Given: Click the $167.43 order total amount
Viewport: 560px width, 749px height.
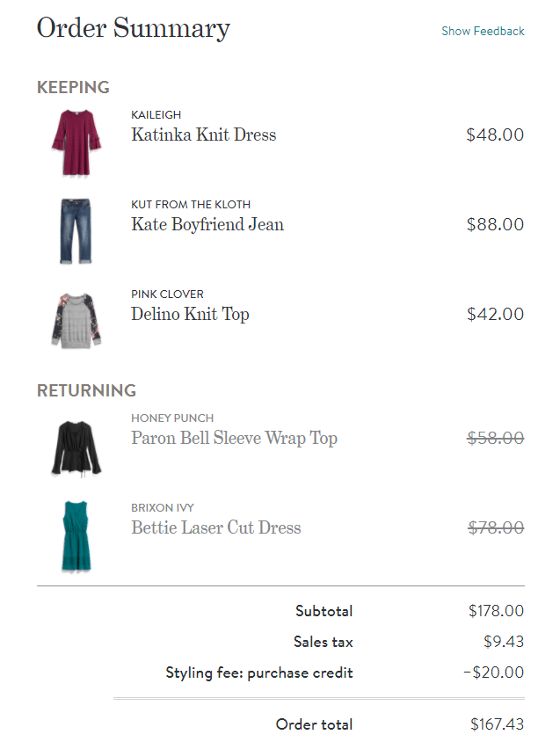Looking at the screenshot, I should 497,724.
